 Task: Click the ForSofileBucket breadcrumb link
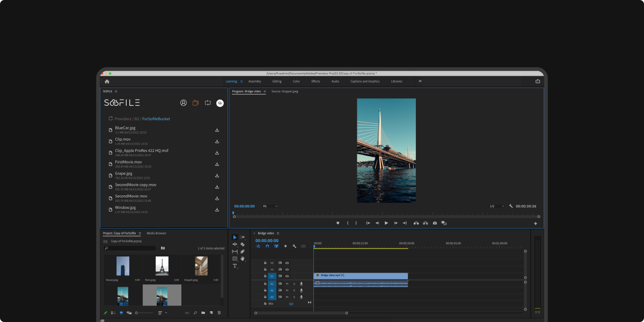tap(156, 119)
